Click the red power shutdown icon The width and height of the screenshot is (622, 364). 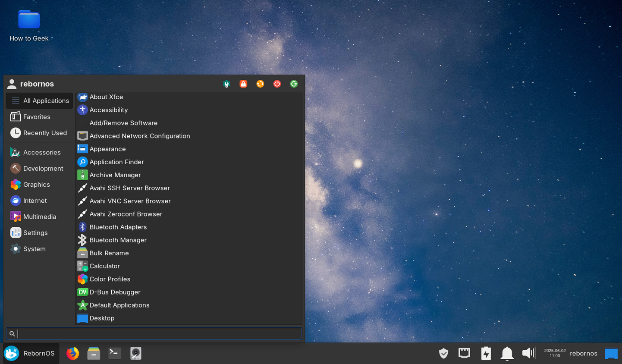277,84
